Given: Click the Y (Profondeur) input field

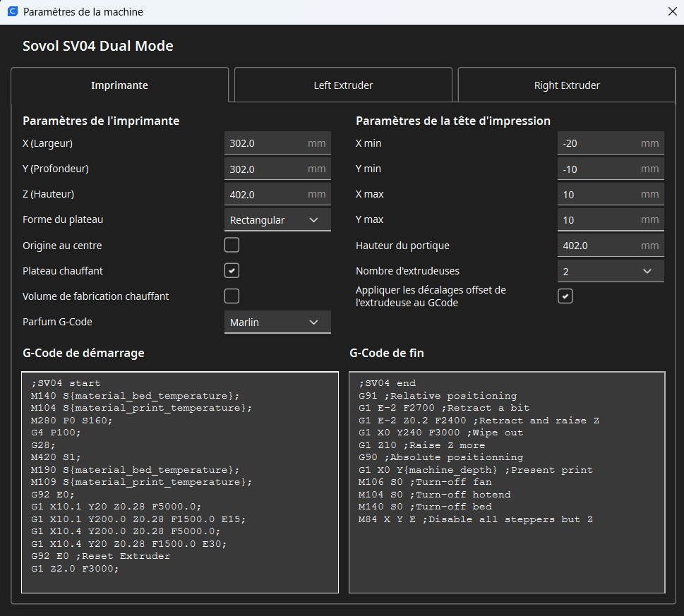Looking at the screenshot, I should click(277, 169).
